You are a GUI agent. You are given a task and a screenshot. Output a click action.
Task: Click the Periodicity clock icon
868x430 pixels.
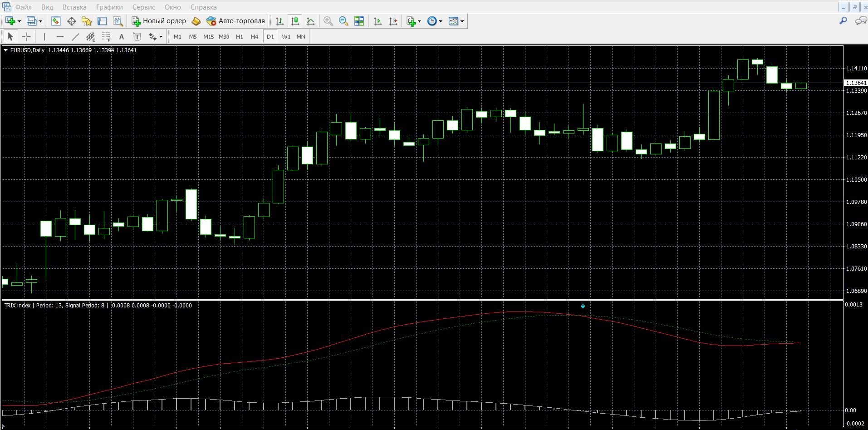click(432, 21)
